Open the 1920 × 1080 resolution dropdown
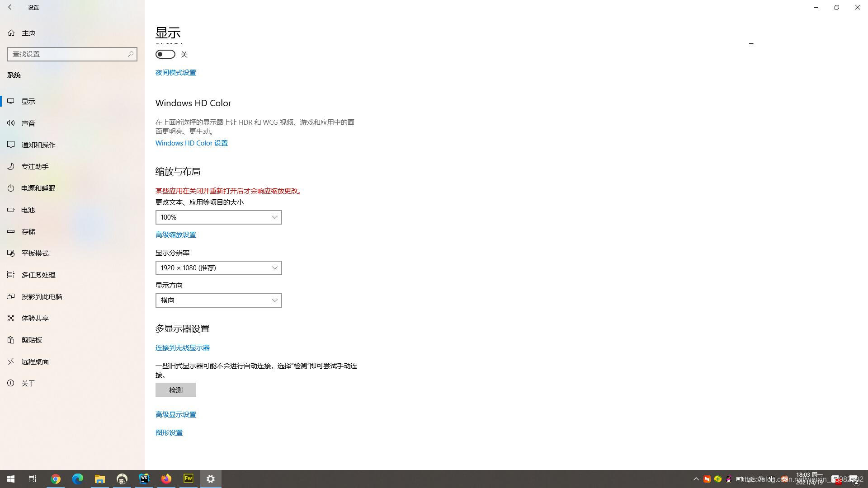 coord(218,268)
